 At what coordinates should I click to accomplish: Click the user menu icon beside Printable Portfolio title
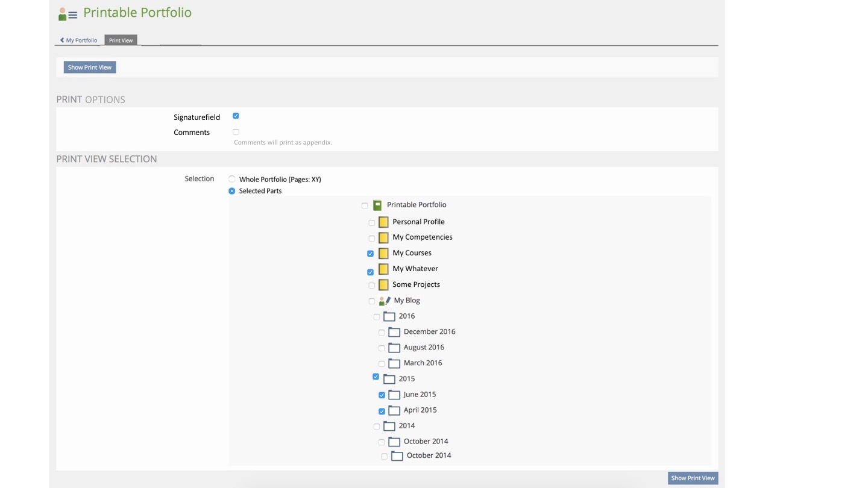click(x=68, y=14)
